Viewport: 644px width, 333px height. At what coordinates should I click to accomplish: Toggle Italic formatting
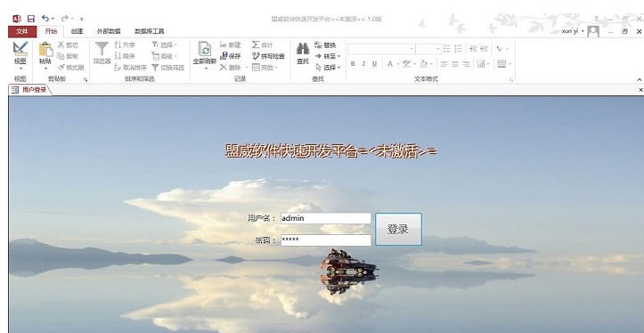363,64
